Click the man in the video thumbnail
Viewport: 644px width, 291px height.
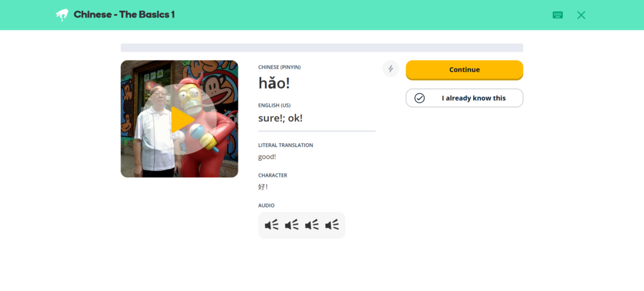pos(156,131)
